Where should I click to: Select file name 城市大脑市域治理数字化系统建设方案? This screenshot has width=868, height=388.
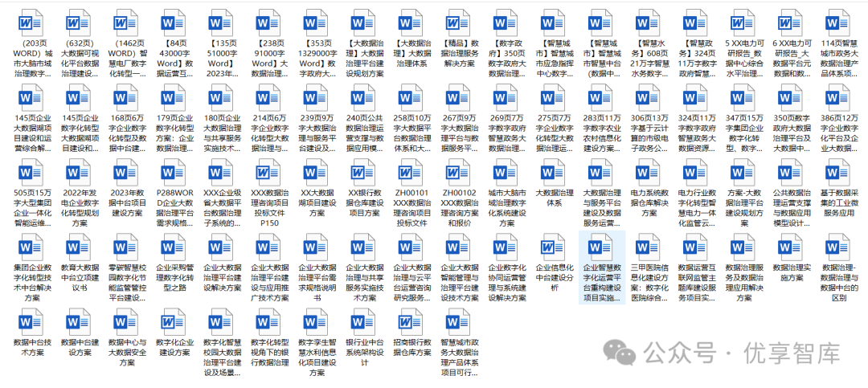click(x=506, y=208)
